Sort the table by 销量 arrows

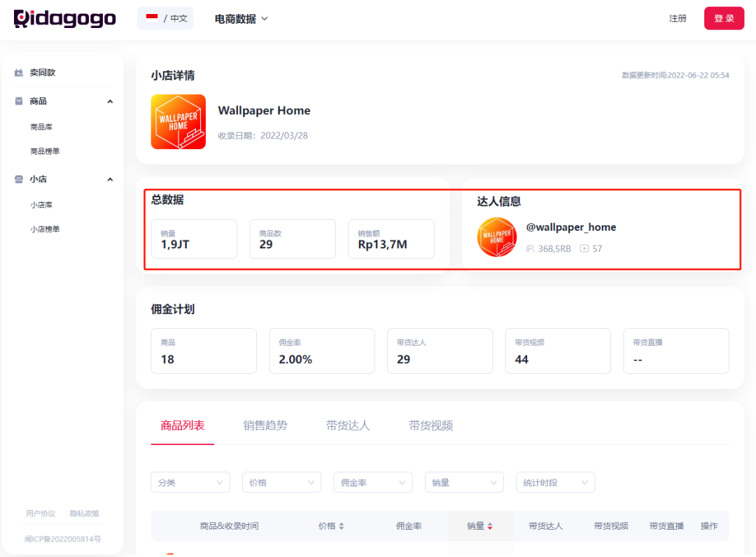490,526
